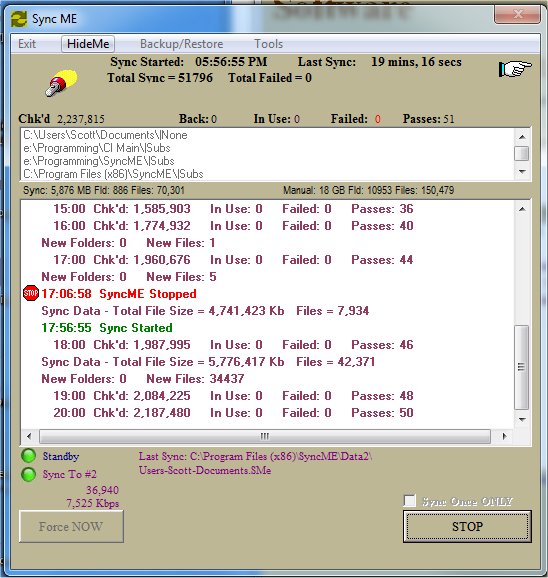Select C:\Users\Scott\Documents\|None folder entry
548x578 pixels.
click(105, 135)
